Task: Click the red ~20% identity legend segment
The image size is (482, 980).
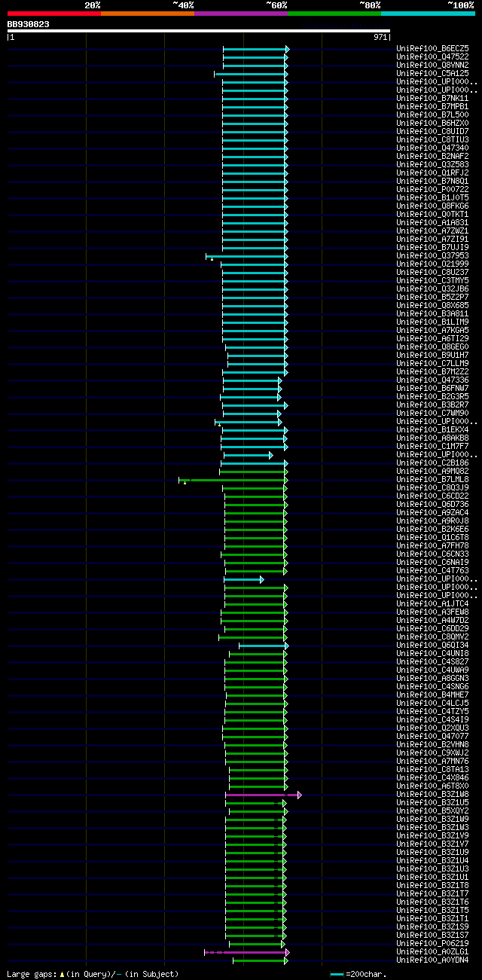Action: pyautogui.click(x=54, y=13)
